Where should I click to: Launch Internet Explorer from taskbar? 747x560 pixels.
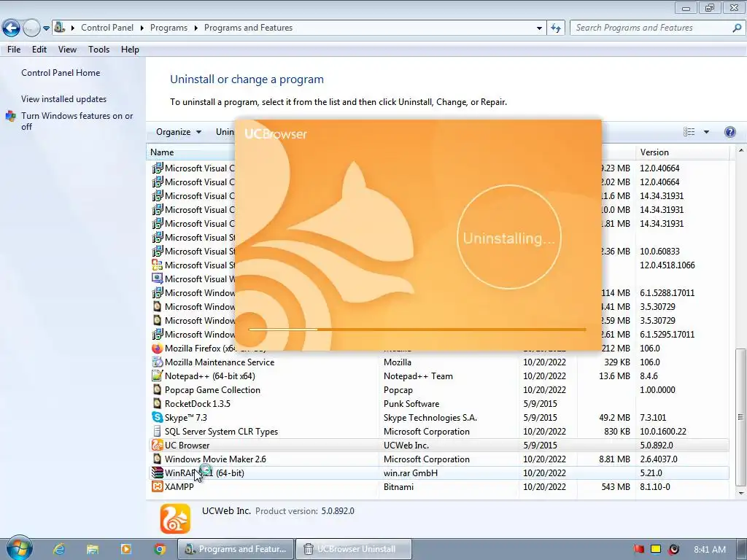click(59, 550)
